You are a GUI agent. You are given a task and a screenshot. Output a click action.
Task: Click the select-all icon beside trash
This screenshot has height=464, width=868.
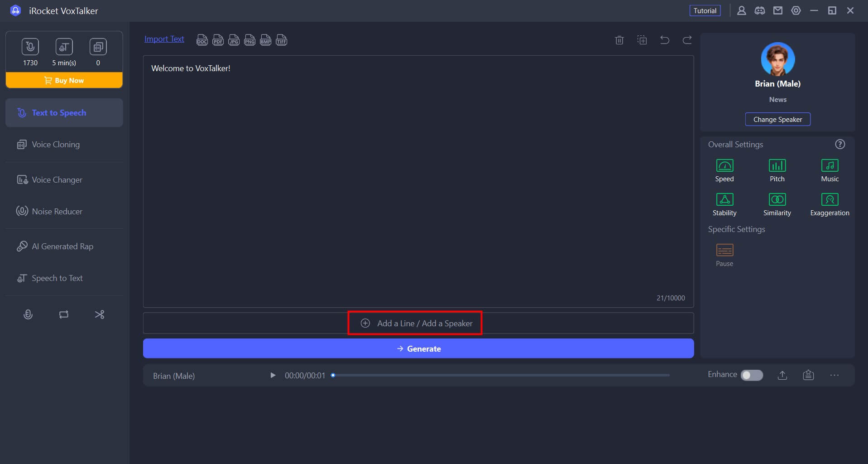coord(642,40)
